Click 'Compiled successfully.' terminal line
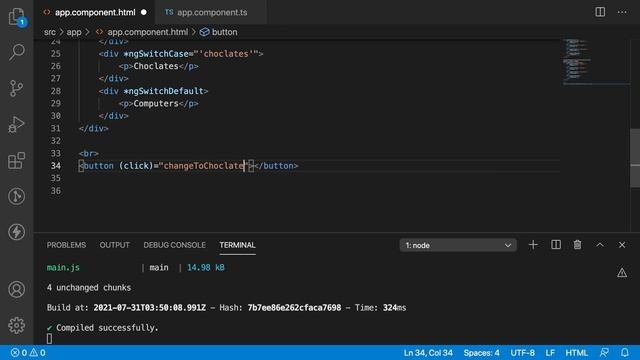The height and width of the screenshot is (360, 640). pos(107,328)
